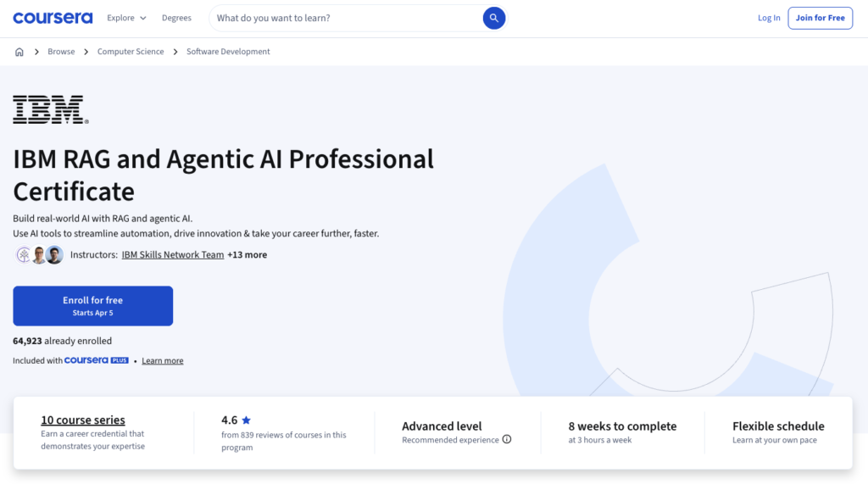
Task: Click the home breadcrumb icon
Action: pyautogui.click(x=19, y=52)
